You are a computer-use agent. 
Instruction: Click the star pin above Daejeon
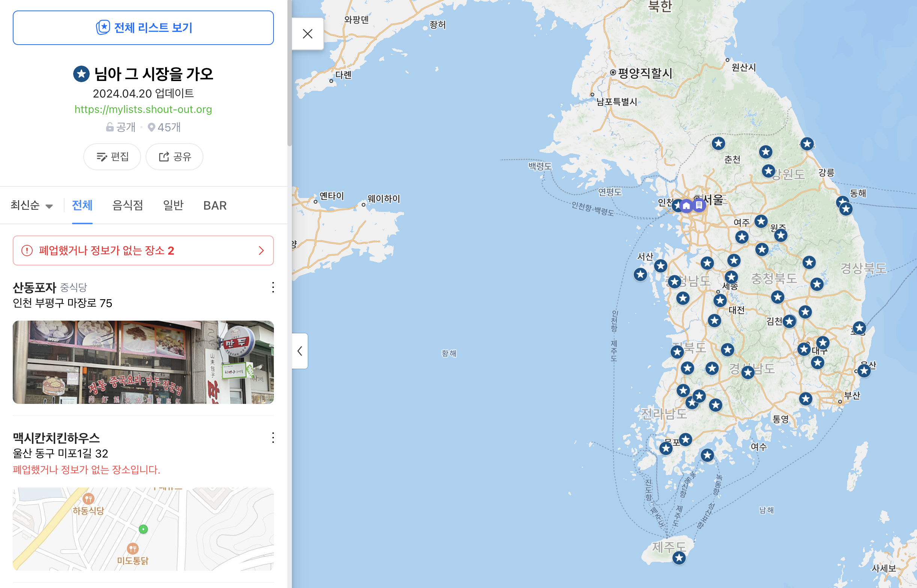point(720,300)
